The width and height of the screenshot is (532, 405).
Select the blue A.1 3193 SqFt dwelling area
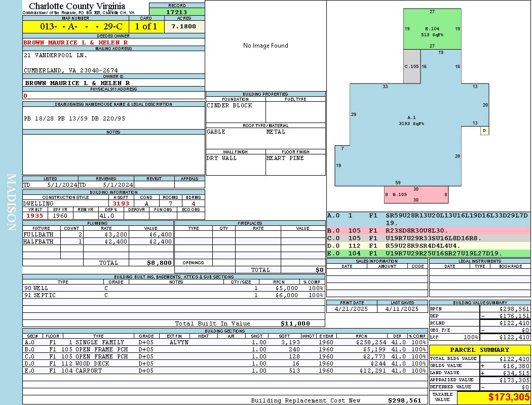pos(411,120)
